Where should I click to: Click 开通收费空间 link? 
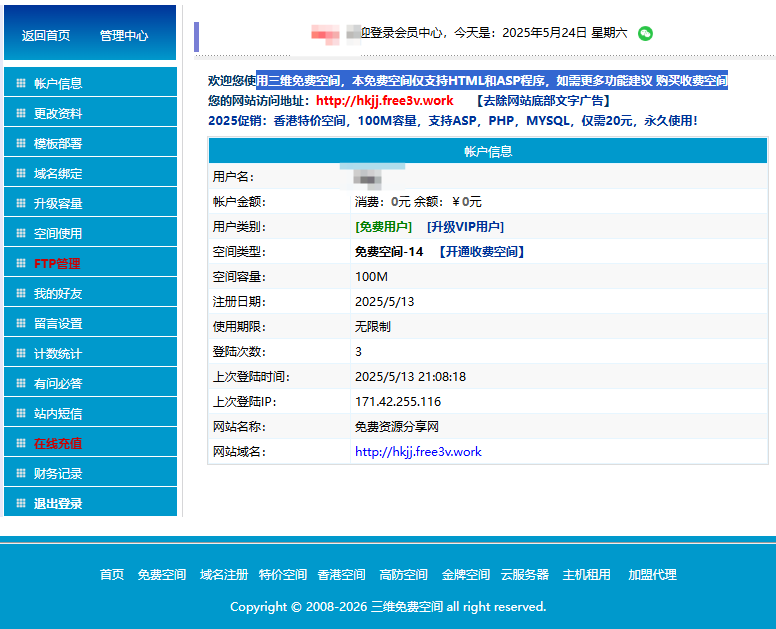point(481,252)
